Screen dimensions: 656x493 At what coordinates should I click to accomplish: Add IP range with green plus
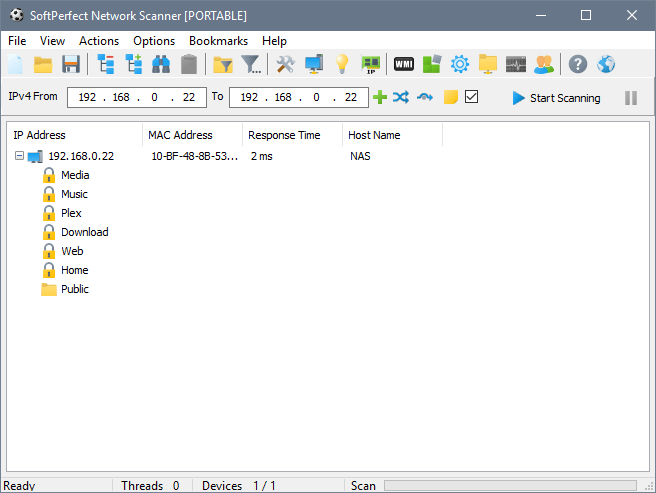(380, 97)
